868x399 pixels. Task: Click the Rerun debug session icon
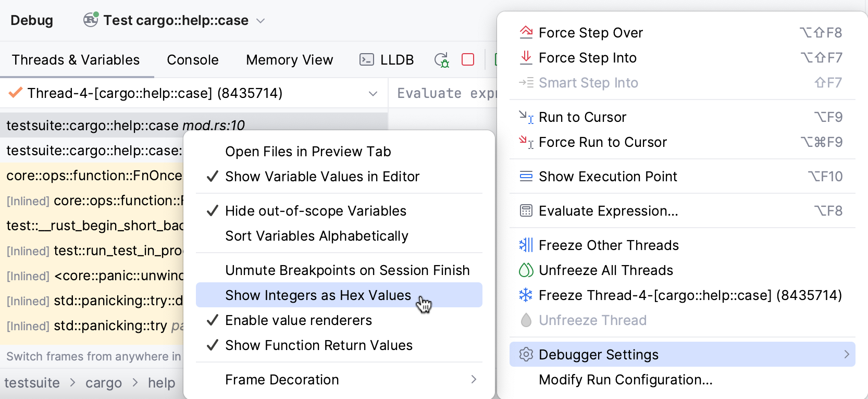pos(442,60)
